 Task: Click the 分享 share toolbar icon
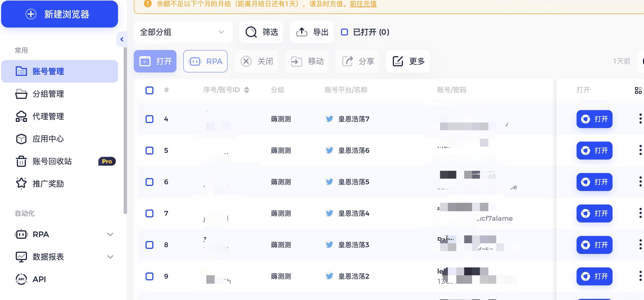pyautogui.click(x=348, y=61)
